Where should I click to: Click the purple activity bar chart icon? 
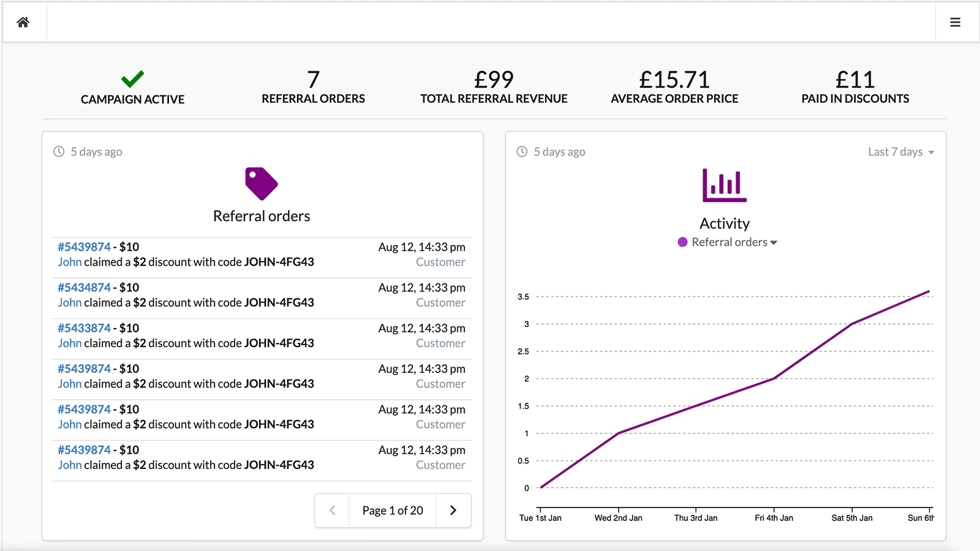725,185
